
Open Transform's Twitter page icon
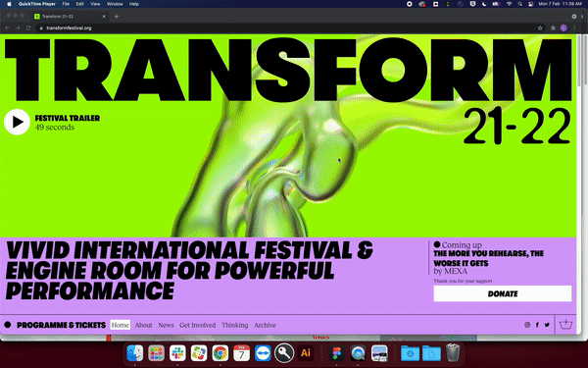click(x=547, y=325)
